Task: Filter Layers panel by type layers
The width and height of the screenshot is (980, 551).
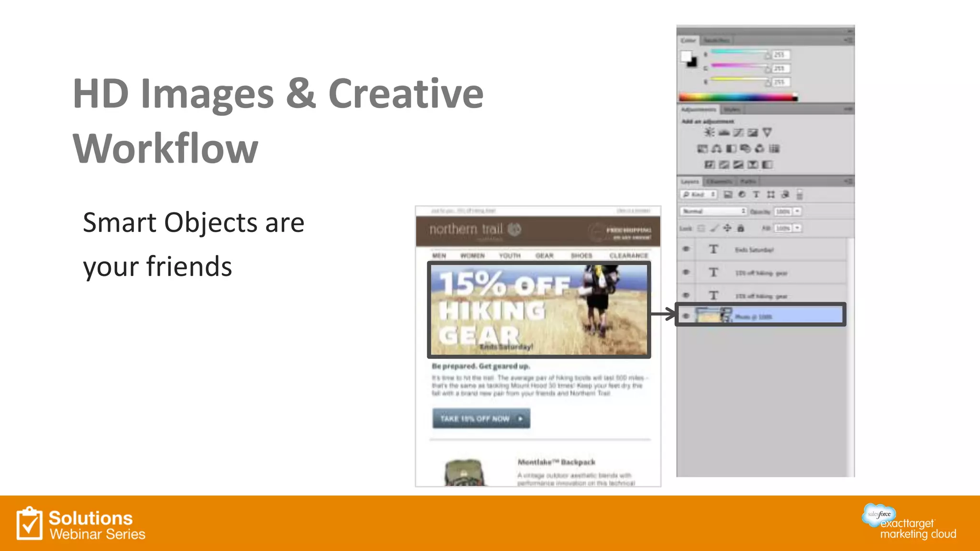Action: [756, 195]
